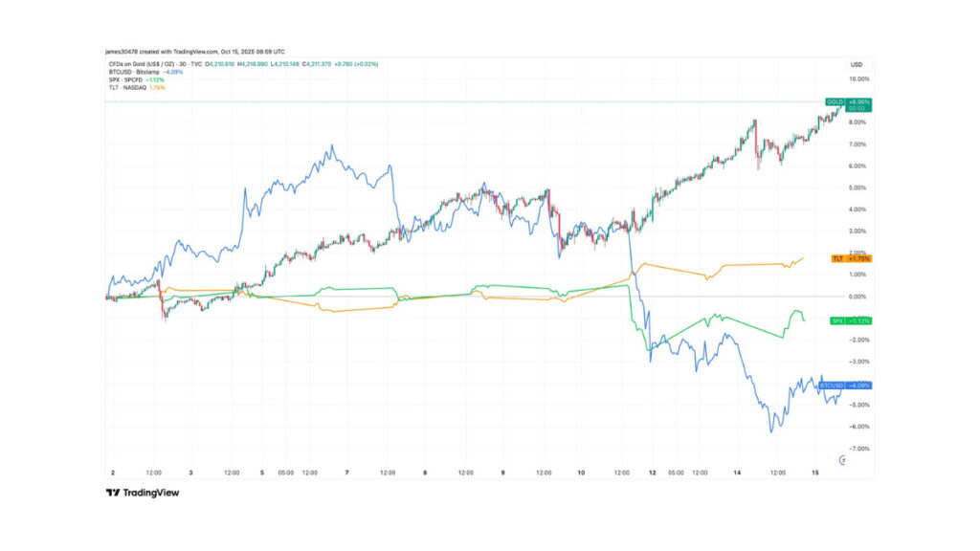Click the purple go-to-realtime icon
The width and height of the screenshot is (980, 551).
pos(843,460)
